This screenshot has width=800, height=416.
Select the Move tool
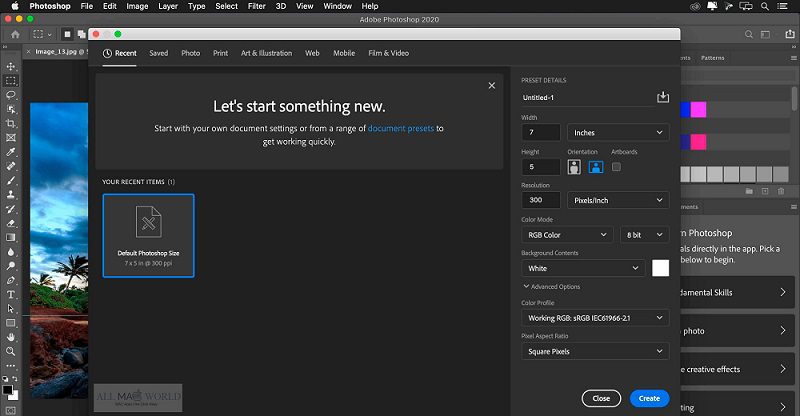[11, 66]
